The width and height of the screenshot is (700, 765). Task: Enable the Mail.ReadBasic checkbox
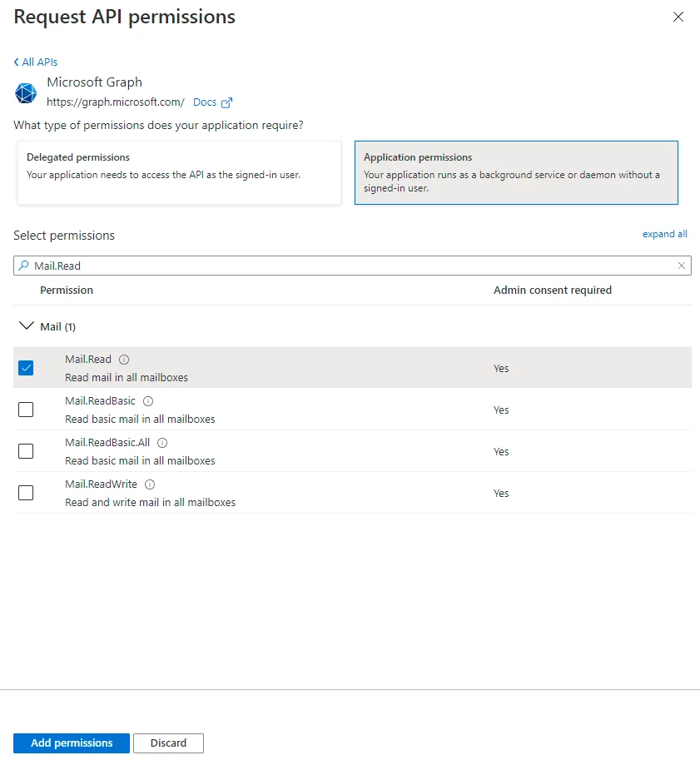pyautogui.click(x=26, y=410)
